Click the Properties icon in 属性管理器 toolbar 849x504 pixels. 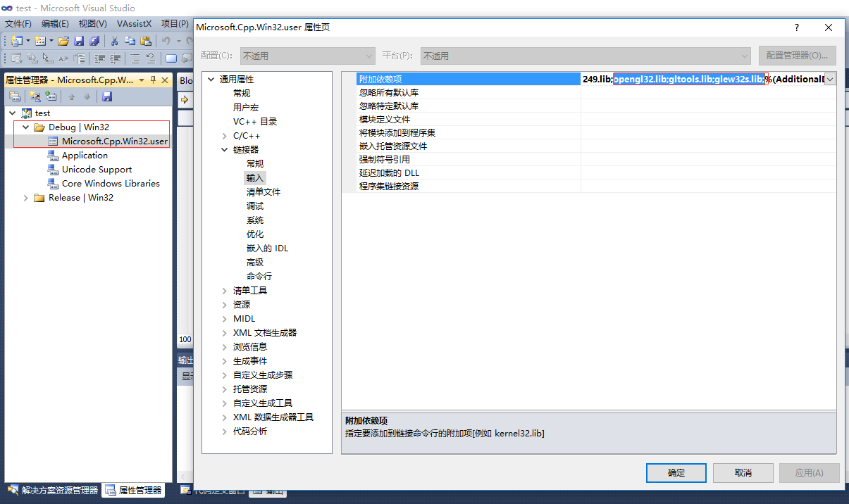pyautogui.click(x=15, y=96)
